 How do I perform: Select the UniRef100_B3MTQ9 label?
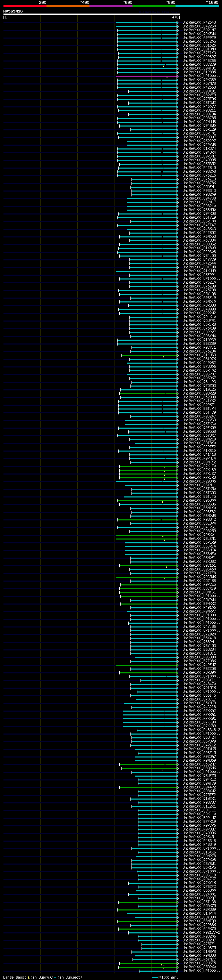(x=199, y=921)
